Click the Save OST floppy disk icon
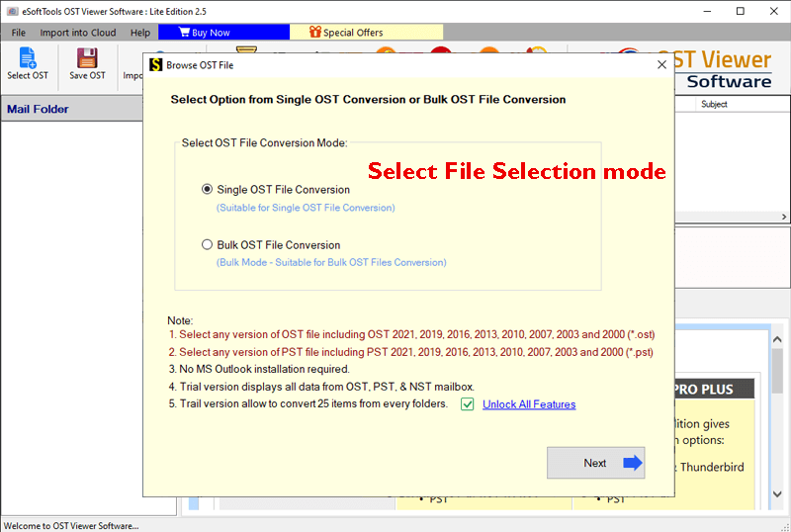Viewport: 791px width, 532px height. (x=87, y=63)
